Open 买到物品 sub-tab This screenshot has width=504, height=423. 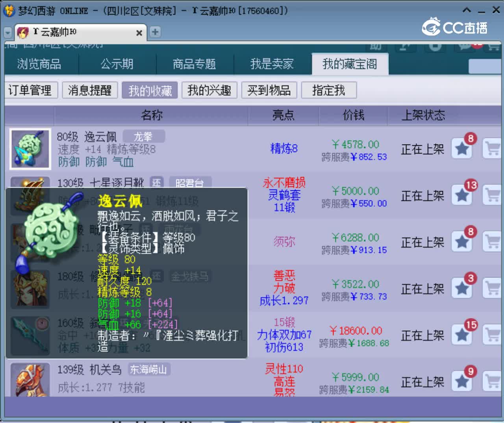(x=269, y=90)
